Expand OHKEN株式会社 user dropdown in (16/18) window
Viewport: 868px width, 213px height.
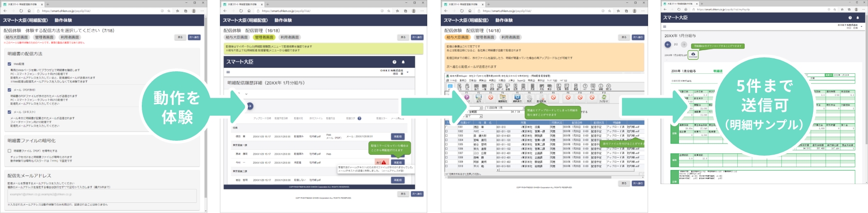point(407,72)
